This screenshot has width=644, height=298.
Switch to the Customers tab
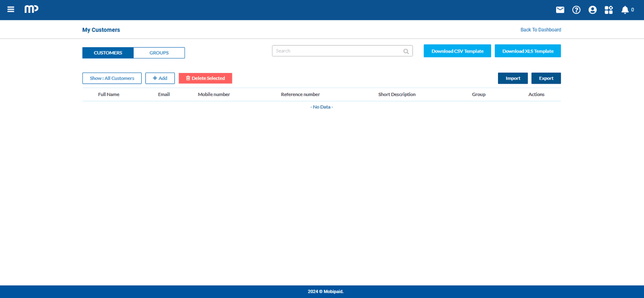pos(108,53)
